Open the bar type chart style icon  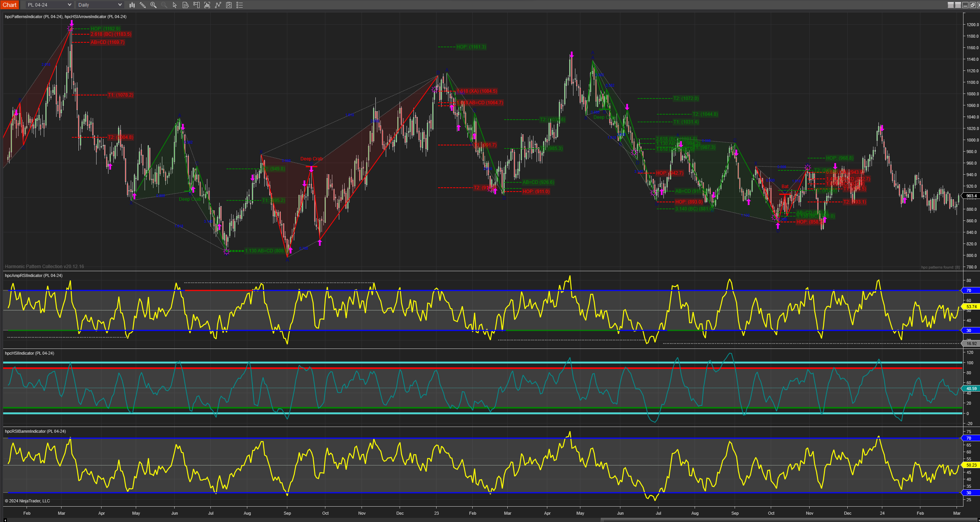click(132, 5)
